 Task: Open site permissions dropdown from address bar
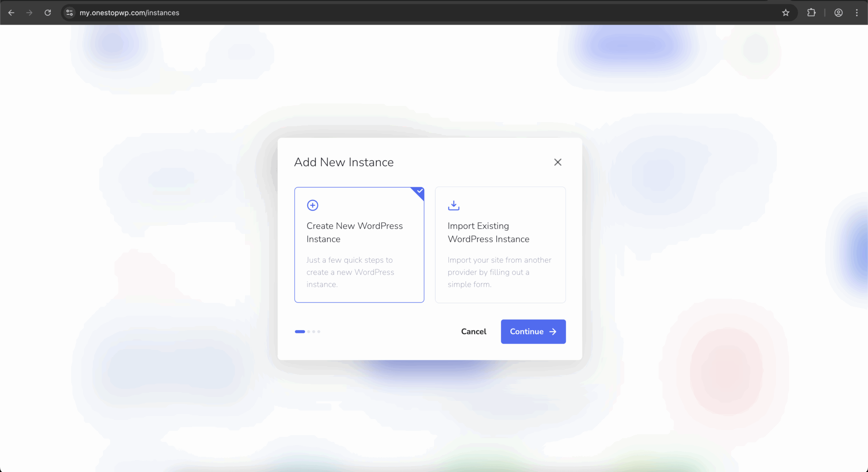click(69, 12)
